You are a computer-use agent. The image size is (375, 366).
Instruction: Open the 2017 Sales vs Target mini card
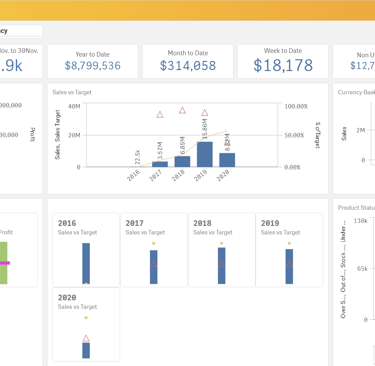pyautogui.click(x=154, y=250)
